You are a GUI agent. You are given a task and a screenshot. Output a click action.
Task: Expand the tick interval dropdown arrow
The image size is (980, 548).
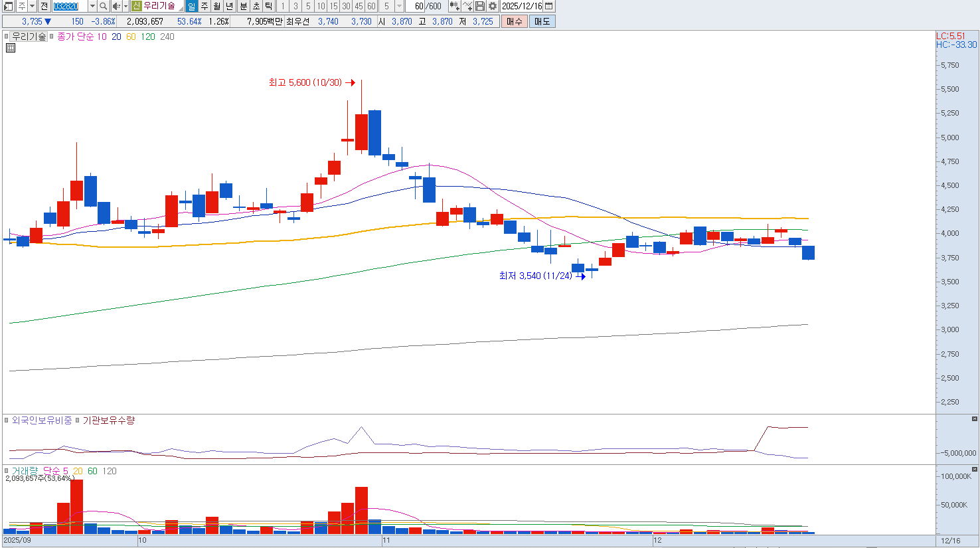(x=399, y=6)
